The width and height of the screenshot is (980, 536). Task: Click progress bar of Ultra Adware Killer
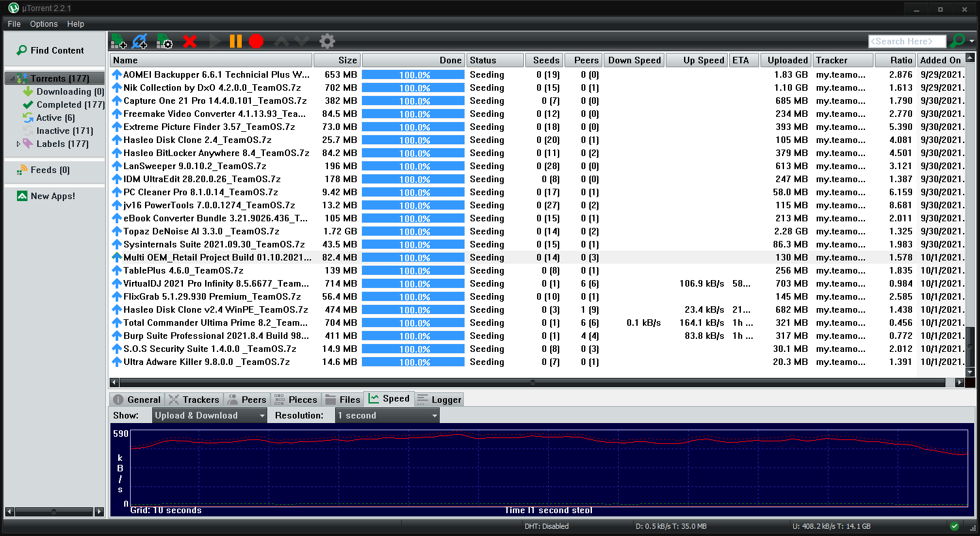[413, 362]
